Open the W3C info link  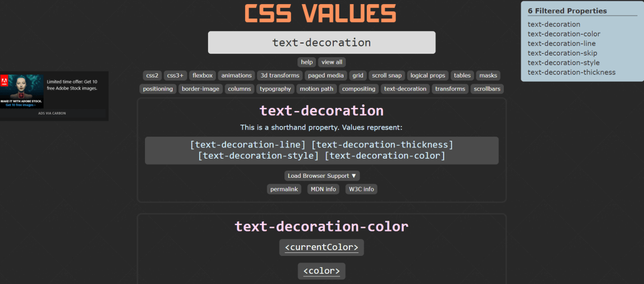click(x=361, y=189)
